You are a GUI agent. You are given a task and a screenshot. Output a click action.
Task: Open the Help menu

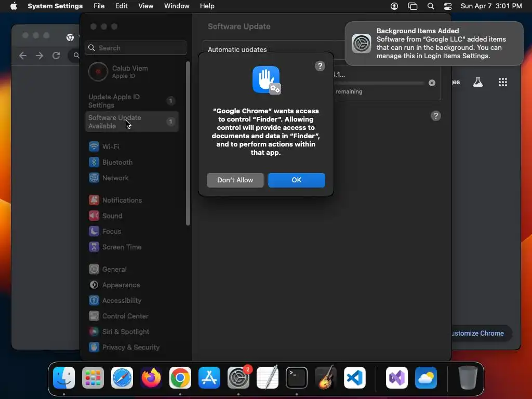[207, 6]
